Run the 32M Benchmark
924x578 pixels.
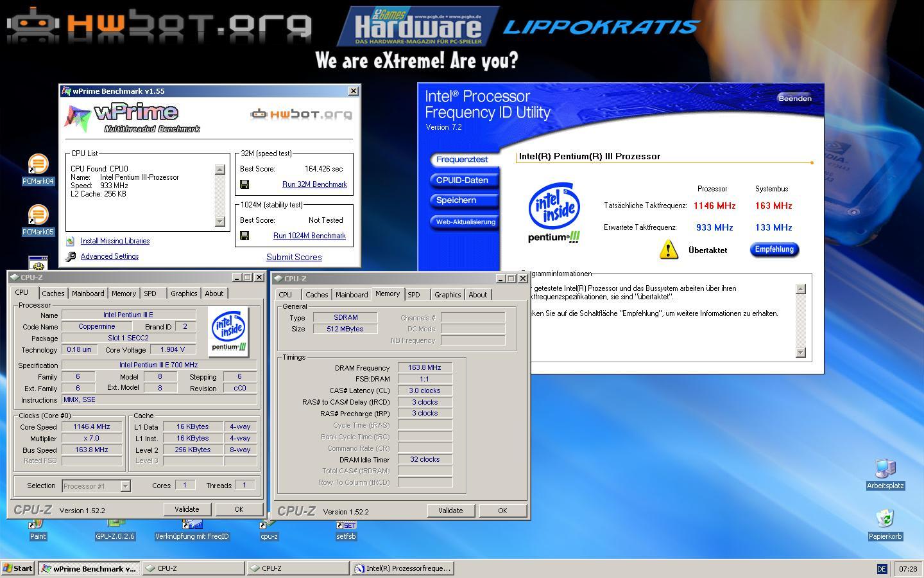click(x=314, y=184)
